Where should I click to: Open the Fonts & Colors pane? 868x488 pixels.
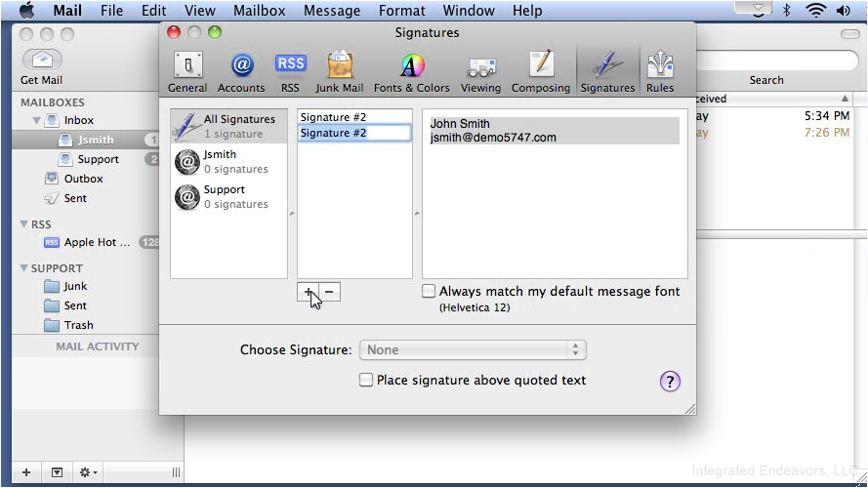pos(412,72)
